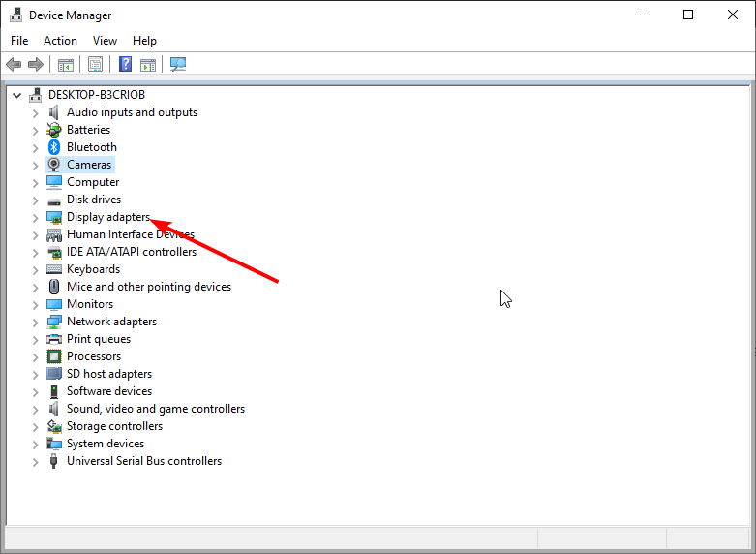The image size is (756, 554).
Task: Click the Cameras webcam icon
Action: coord(54,165)
